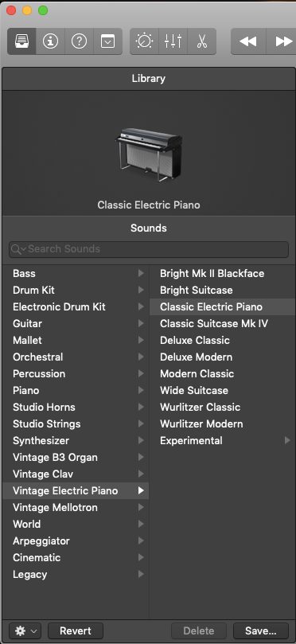This screenshot has height=644, width=296.
Task: Open the gear action menu
Action: coord(25,630)
